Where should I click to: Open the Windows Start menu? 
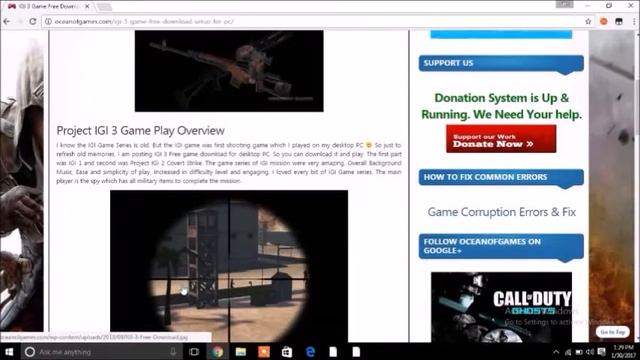(9, 351)
